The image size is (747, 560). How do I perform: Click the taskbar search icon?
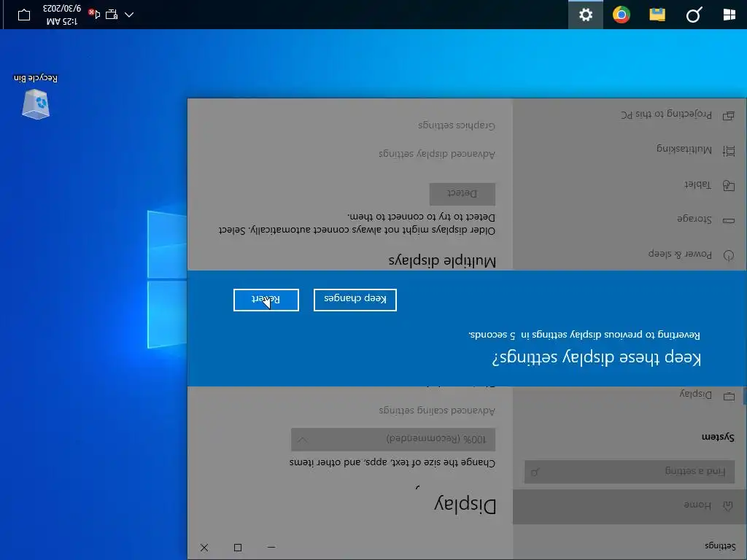[694, 15]
